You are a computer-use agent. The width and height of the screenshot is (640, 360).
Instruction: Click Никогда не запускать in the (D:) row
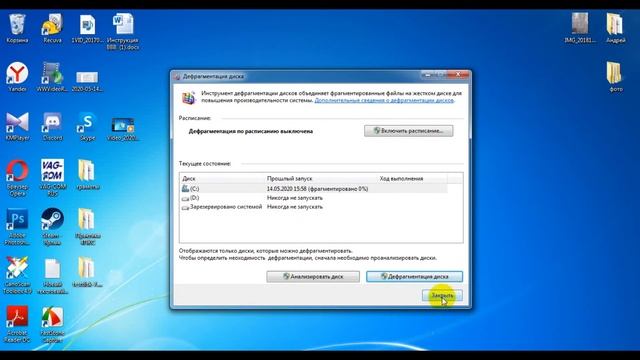coord(295,198)
